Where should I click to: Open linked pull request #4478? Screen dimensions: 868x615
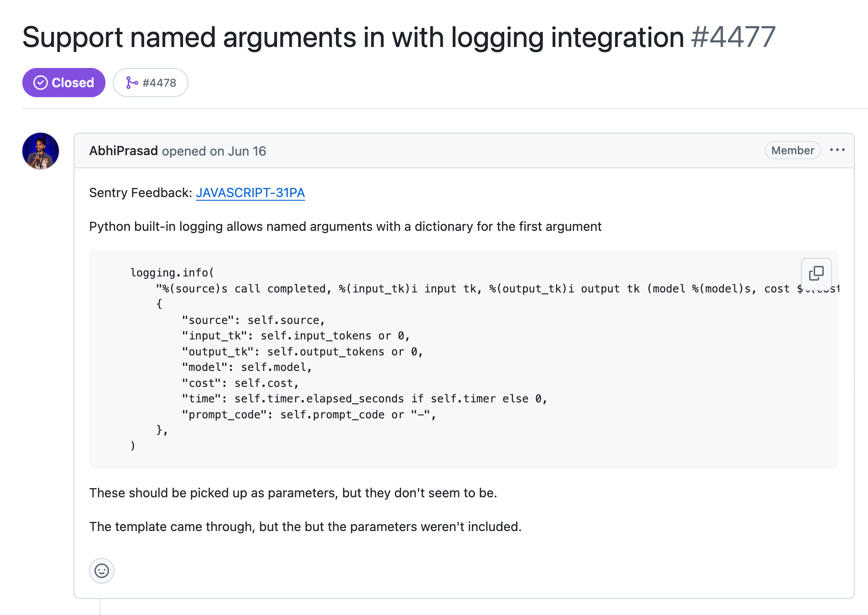(x=159, y=83)
